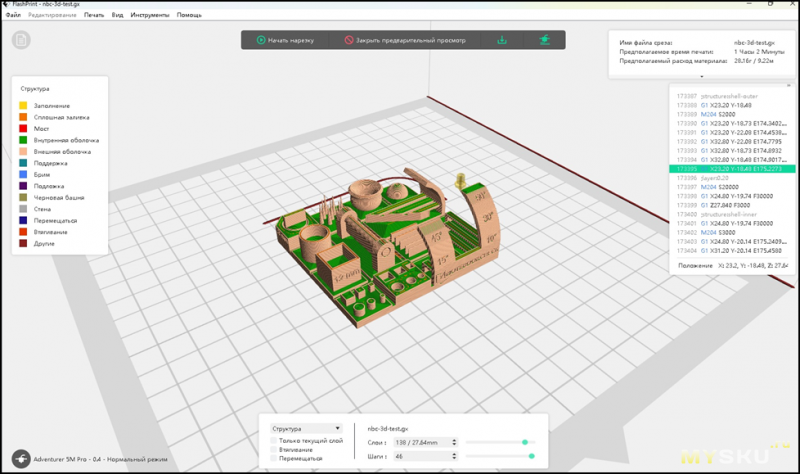
Task: Click the red Мост legend swatch
Action: point(23,128)
